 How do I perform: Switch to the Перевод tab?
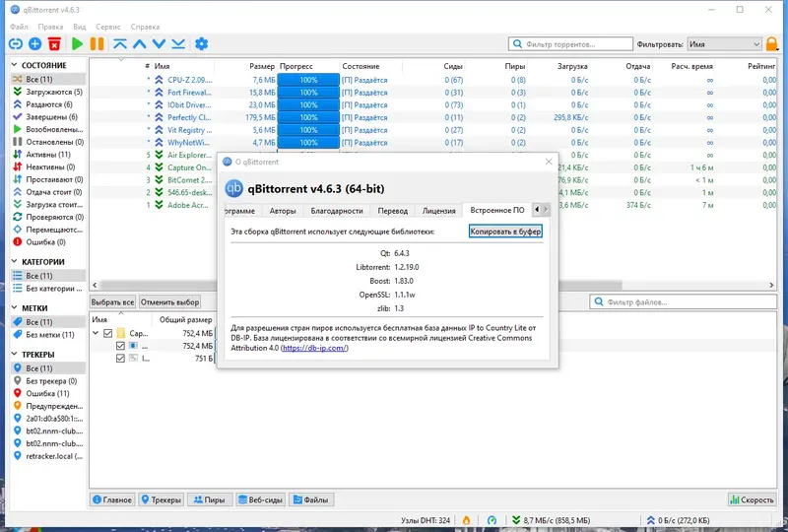[x=392, y=211]
